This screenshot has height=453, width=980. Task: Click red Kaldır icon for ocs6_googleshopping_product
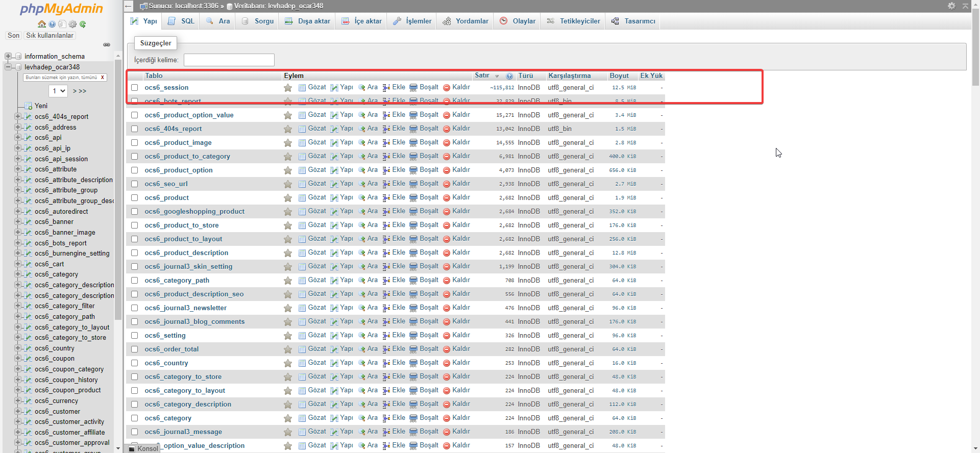pos(447,212)
